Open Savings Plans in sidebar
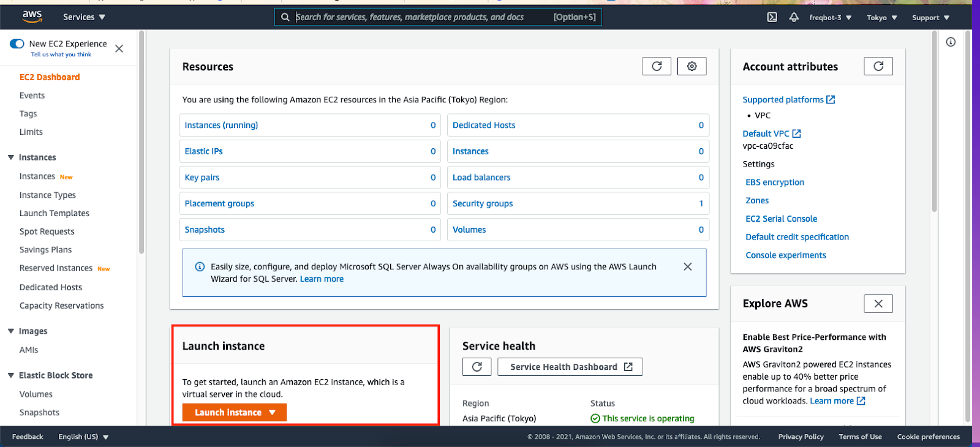Screen dimensions: 980x447 pos(46,250)
